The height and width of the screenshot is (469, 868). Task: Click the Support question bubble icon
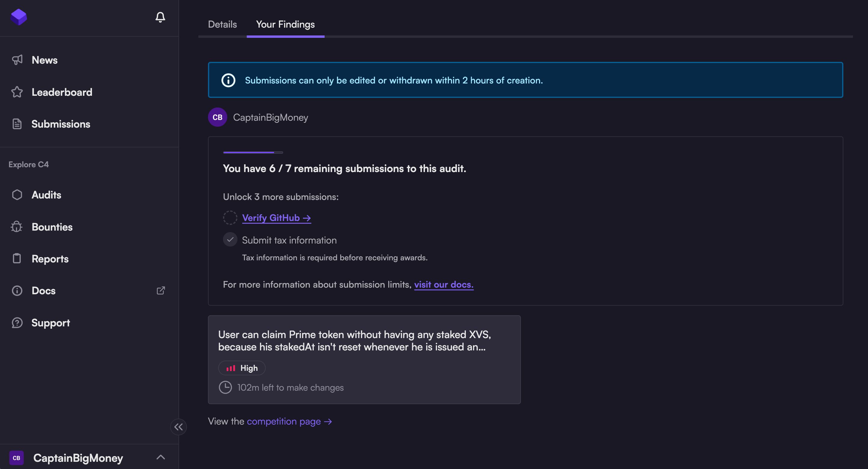(x=17, y=322)
